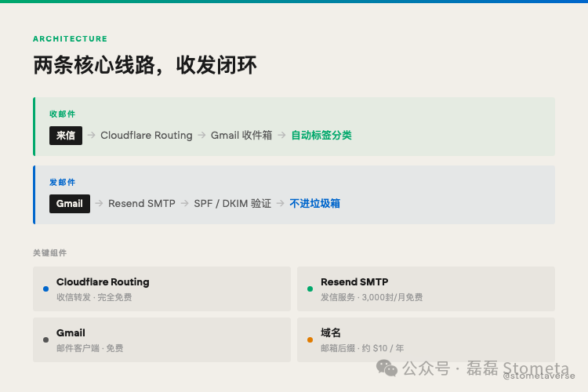Viewport: 588px width, 392px height.
Task: Click arrow before 不进垃圾箱
Action: pyautogui.click(x=280, y=203)
